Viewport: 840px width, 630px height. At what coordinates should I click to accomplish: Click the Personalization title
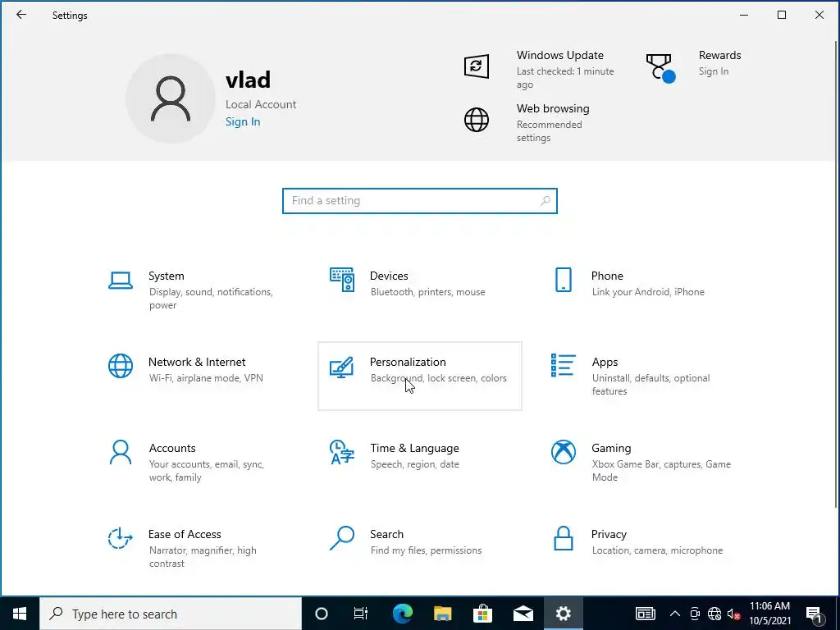pyautogui.click(x=408, y=362)
